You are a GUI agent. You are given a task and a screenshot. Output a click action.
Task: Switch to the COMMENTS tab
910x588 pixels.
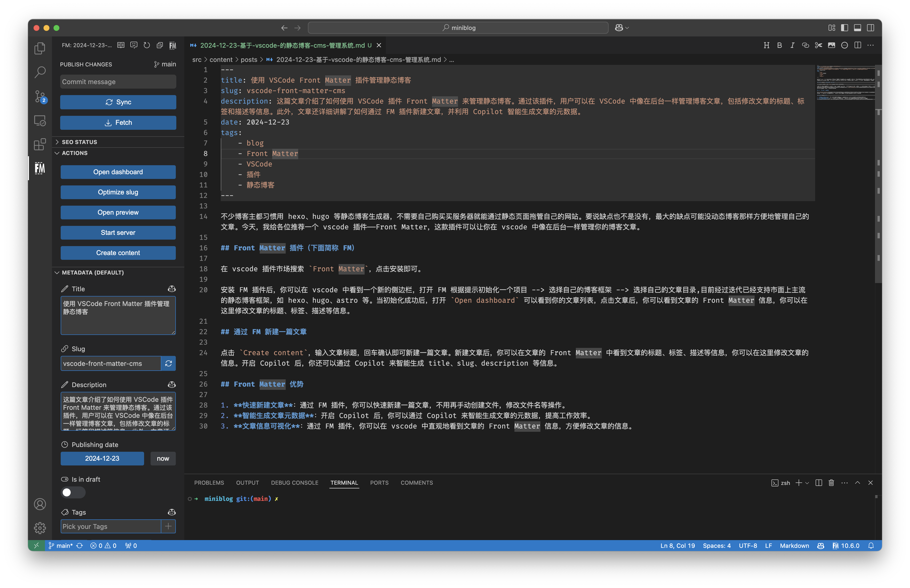416,483
